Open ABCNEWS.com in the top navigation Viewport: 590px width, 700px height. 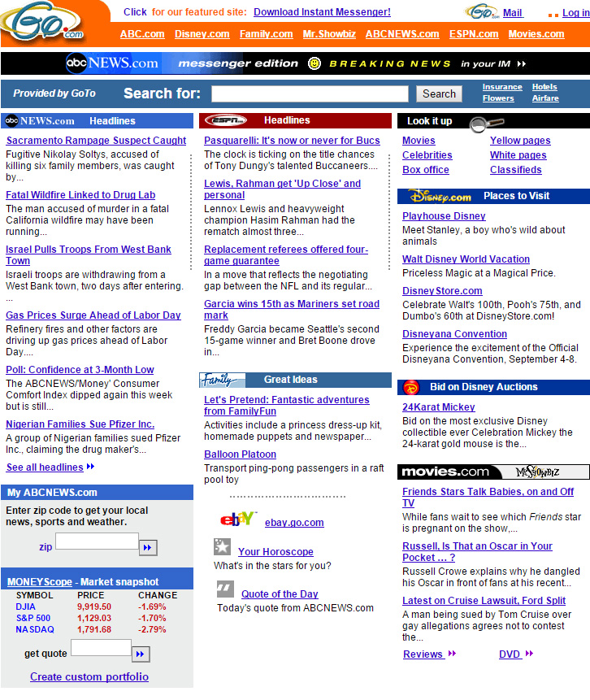tap(402, 34)
